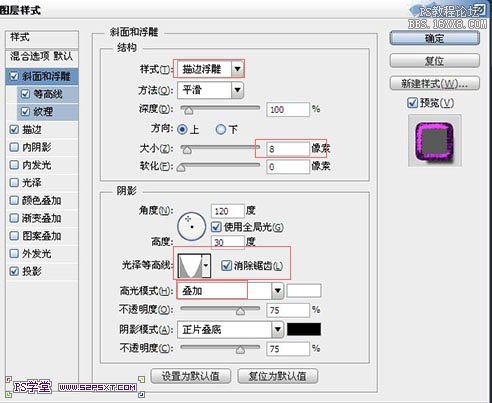492x403 pixels.
Task: Toggle the 消除锯齿 anti-alias checkbox
Action: [226, 265]
